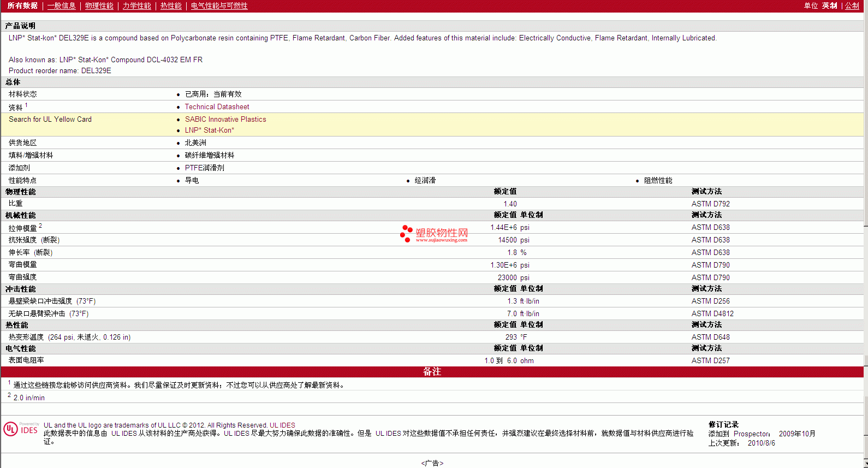The image size is (868, 468).
Task: Click the 导电 feature entry
Action: (x=192, y=181)
